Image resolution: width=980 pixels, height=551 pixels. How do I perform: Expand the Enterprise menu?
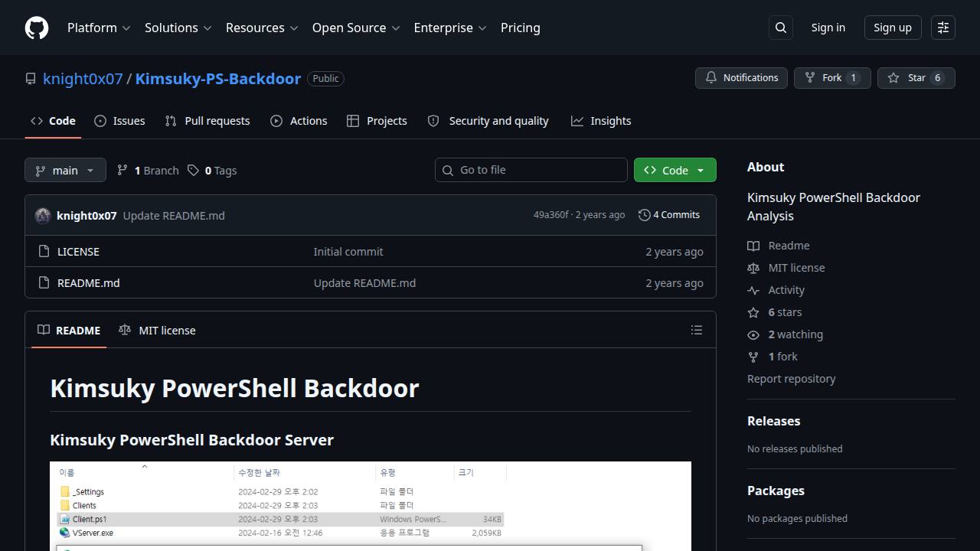[450, 28]
